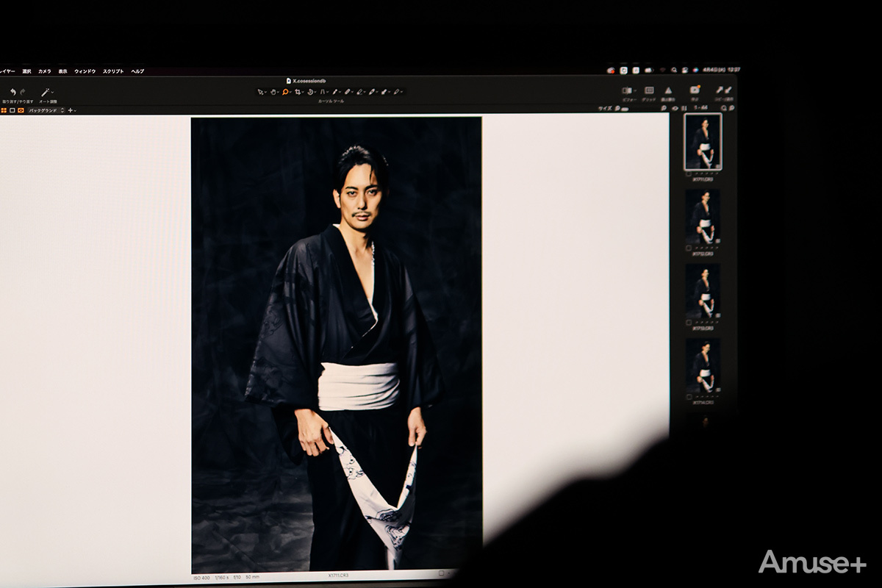
Task: Open the バックグラウンド layer selector
Action: pyautogui.click(x=46, y=110)
